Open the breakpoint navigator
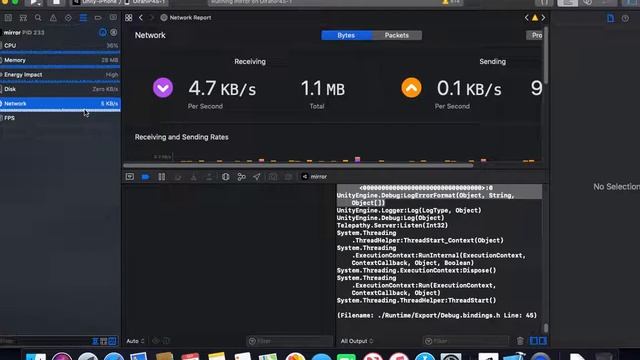 coord(98,18)
